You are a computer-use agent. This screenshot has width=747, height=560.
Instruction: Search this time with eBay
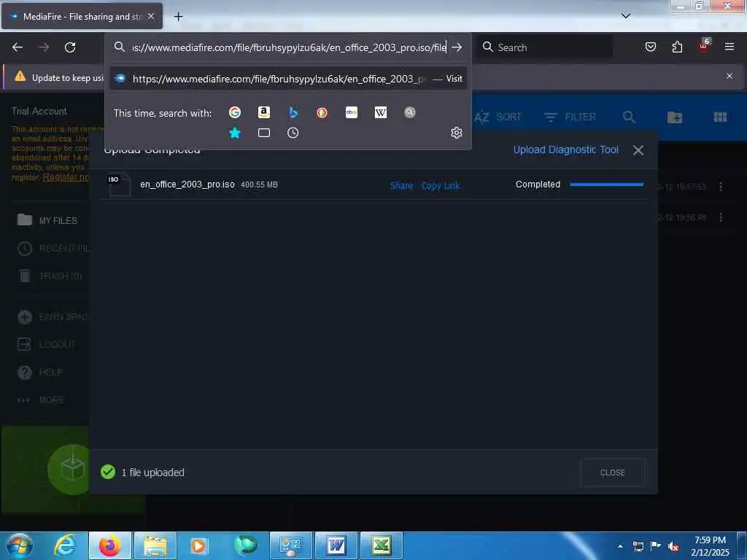(352, 112)
